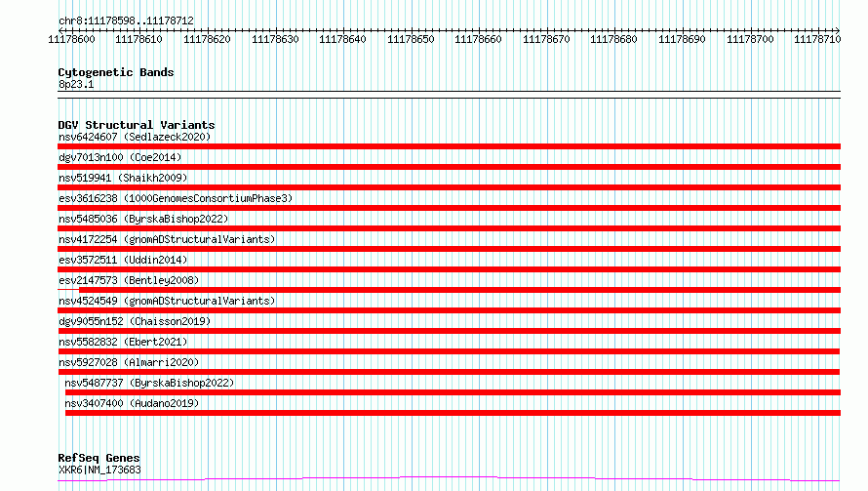Click the red bar for nsv5485036
868x491 pixels.
click(449, 228)
